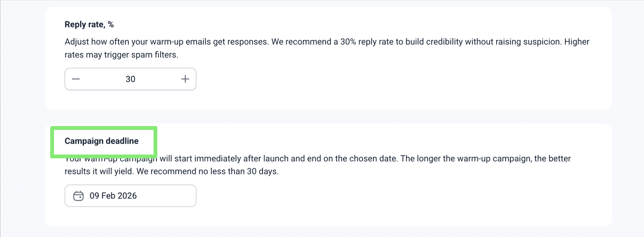Click the "Reply rate, %" heading
Image resolution: width=644 pixels, height=237 pixels.
[89, 24]
